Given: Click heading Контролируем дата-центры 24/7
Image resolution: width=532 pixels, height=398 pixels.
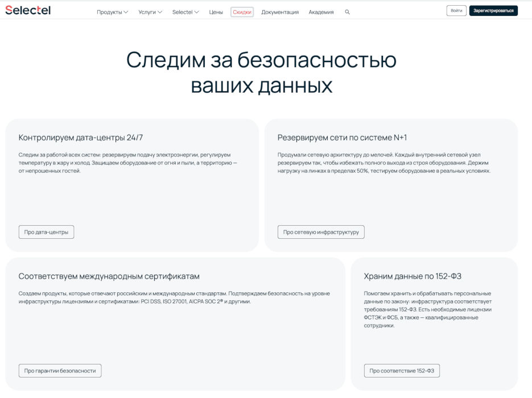Looking at the screenshot, I should [x=81, y=137].
